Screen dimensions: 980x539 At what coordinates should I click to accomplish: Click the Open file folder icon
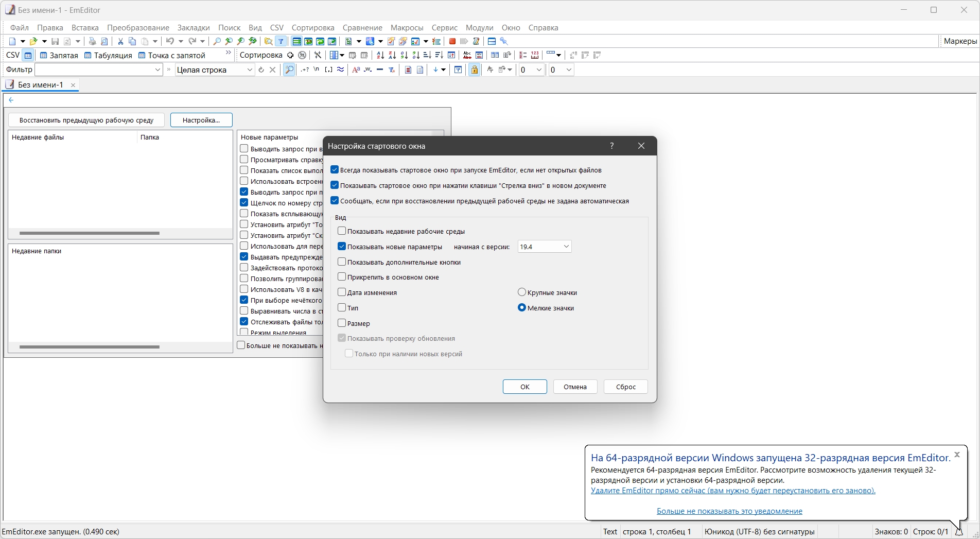34,41
